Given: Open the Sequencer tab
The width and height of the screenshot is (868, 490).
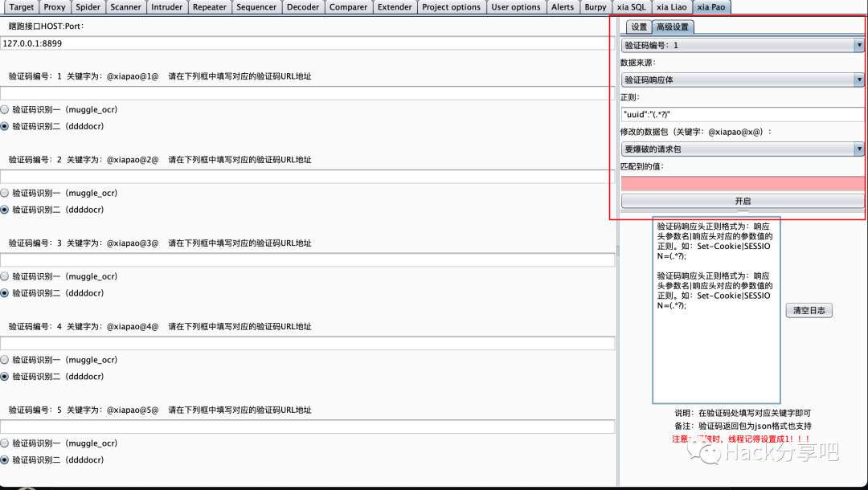Looking at the screenshot, I should pos(256,7).
